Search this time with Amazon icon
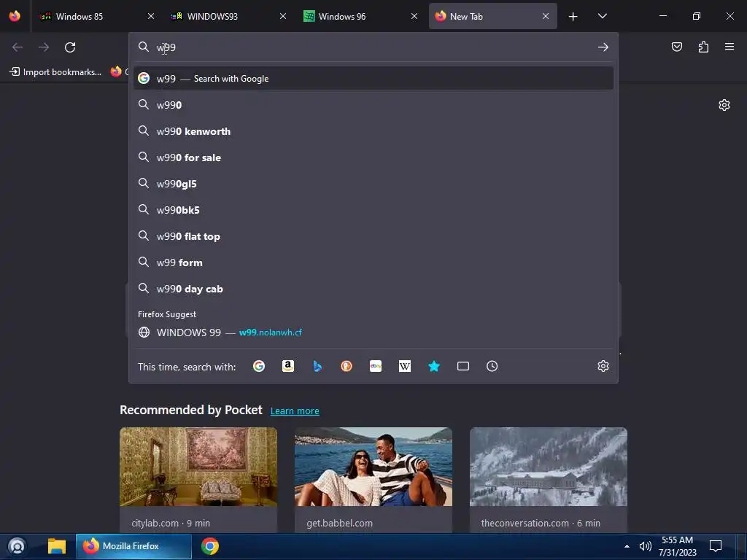The image size is (747, 560). tap(287, 366)
